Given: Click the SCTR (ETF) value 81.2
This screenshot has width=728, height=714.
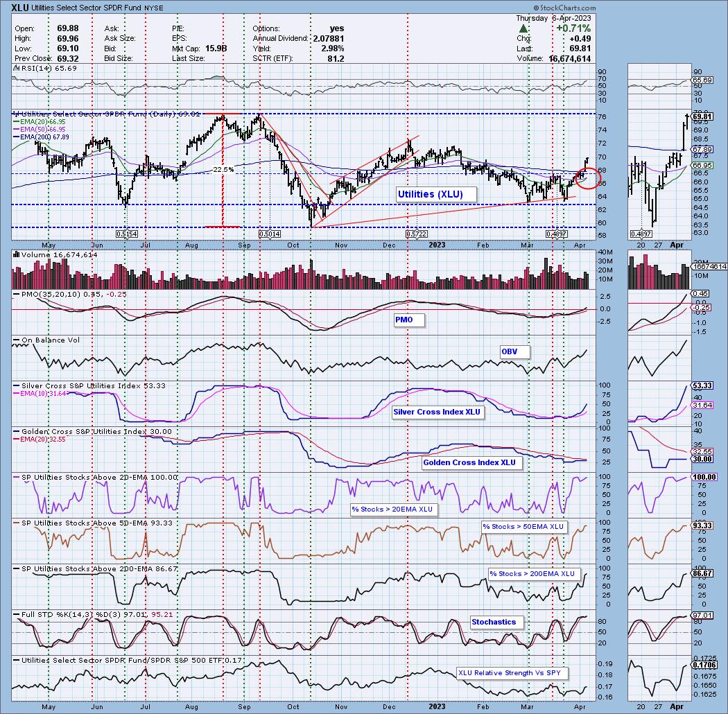Looking at the screenshot, I should click(x=336, y=58).
